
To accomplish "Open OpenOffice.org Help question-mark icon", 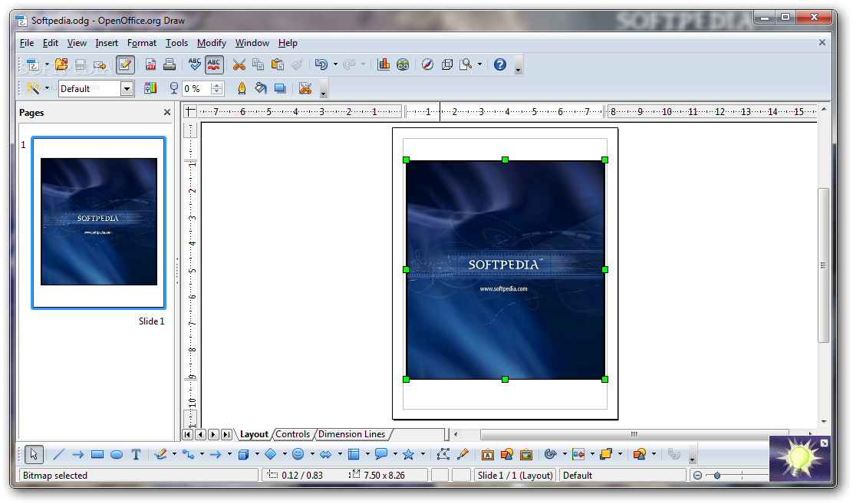I will click(x=500, y=64).
